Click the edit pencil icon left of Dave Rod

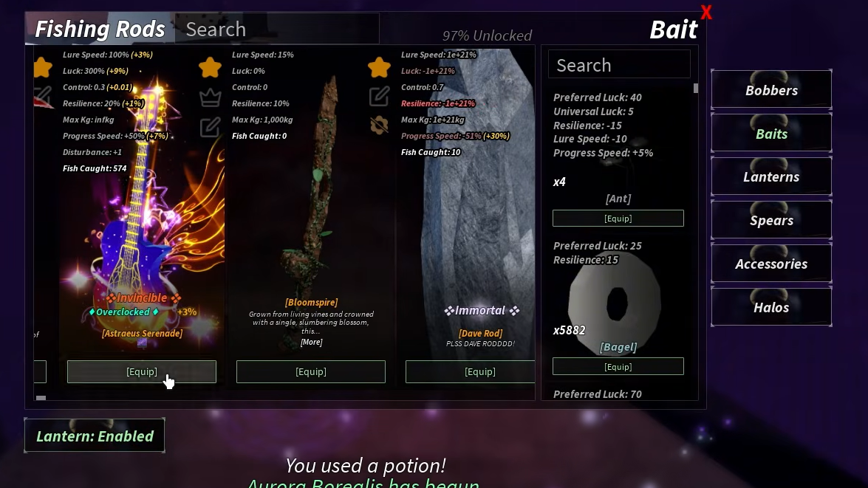[379, 96]
